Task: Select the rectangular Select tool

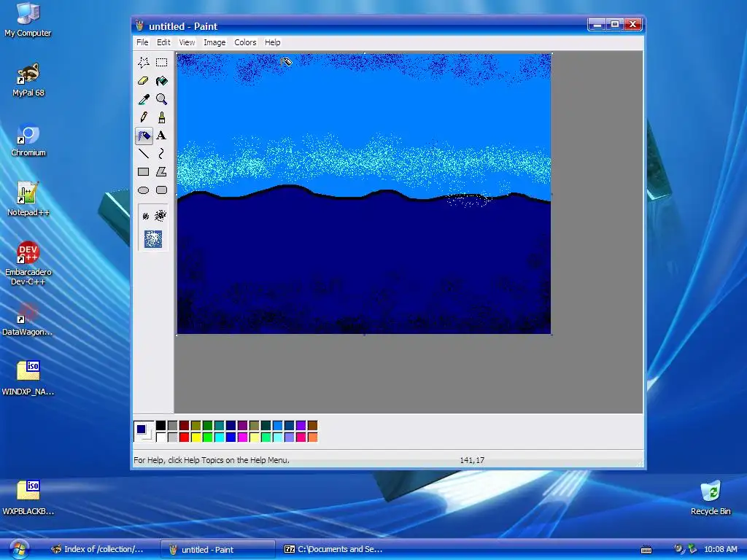Action: [161, 63]
